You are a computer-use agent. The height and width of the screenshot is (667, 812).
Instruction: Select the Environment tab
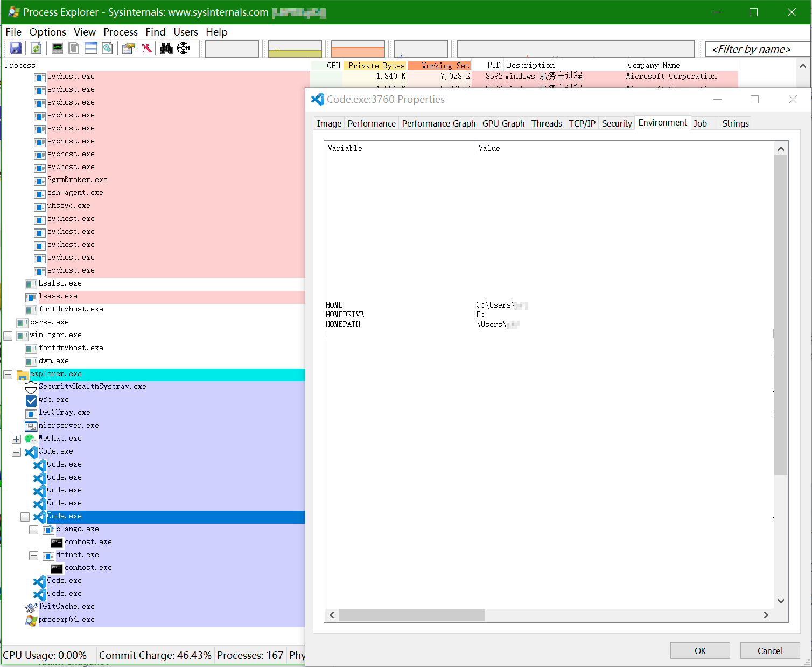click(663, 123)
